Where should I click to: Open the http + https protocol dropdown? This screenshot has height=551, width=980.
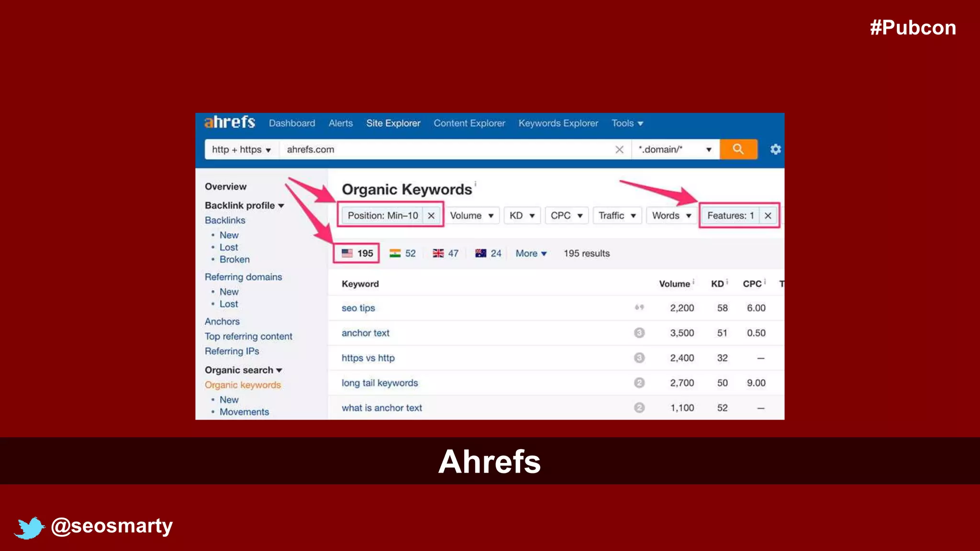pyautogui.click(x=241, y=150)
